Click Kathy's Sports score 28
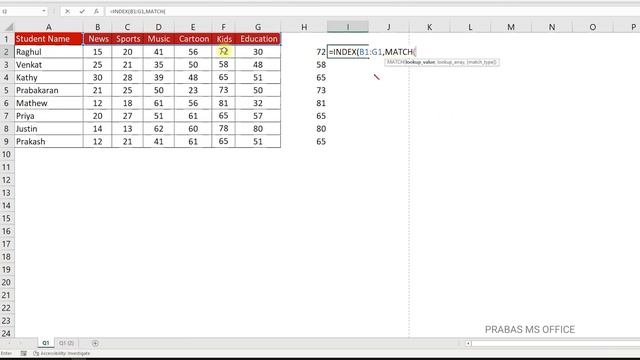 (128, 78)
